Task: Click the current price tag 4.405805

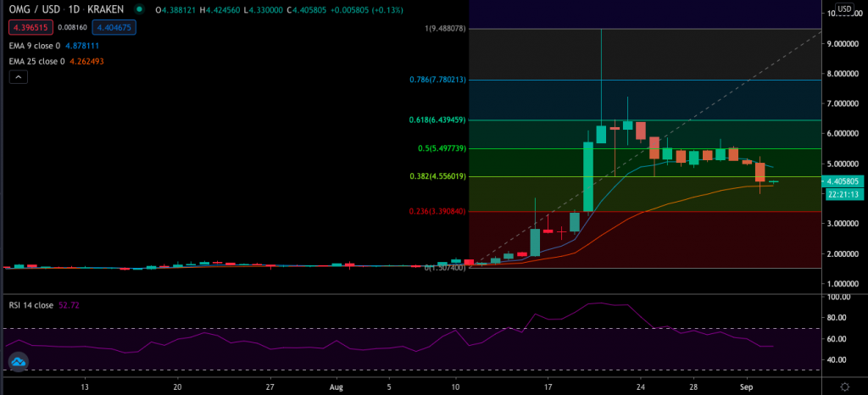Action: click(843, 181)
